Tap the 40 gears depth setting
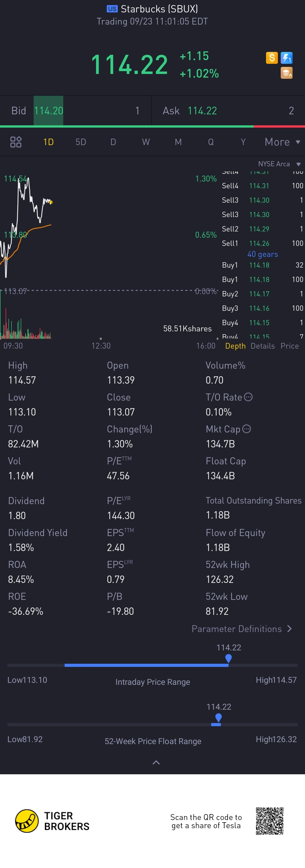The image size is (305, 868). pos(263,254)
